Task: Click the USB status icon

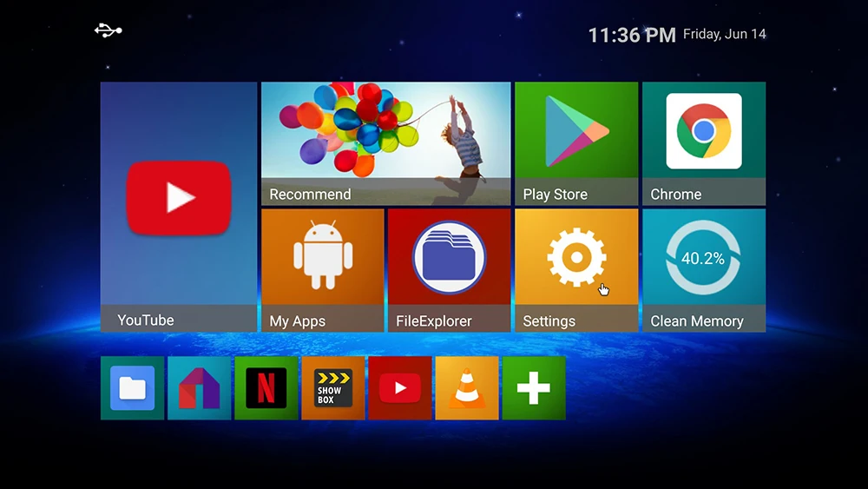Action: click(x=108, y=30)
